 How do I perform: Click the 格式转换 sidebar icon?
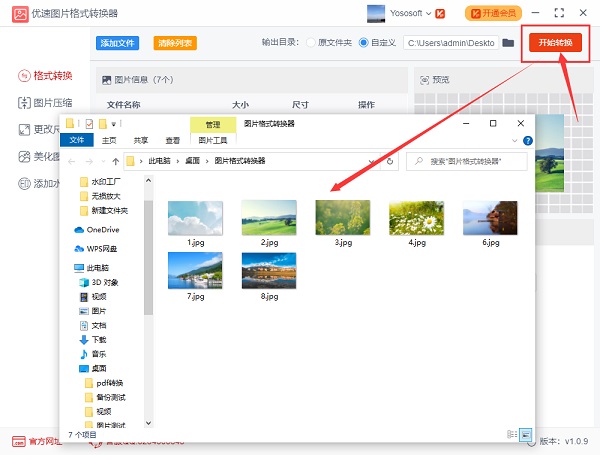coord(24,76)
